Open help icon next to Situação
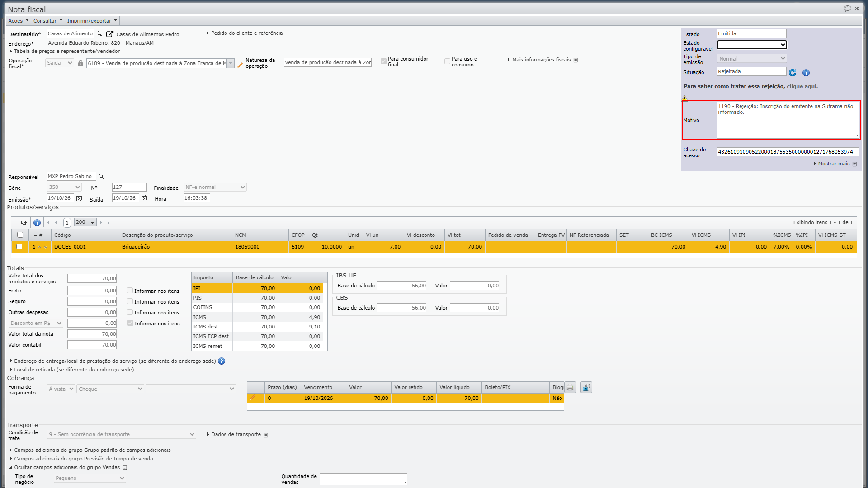The image size is (868, 488). [x=806, y=73]
